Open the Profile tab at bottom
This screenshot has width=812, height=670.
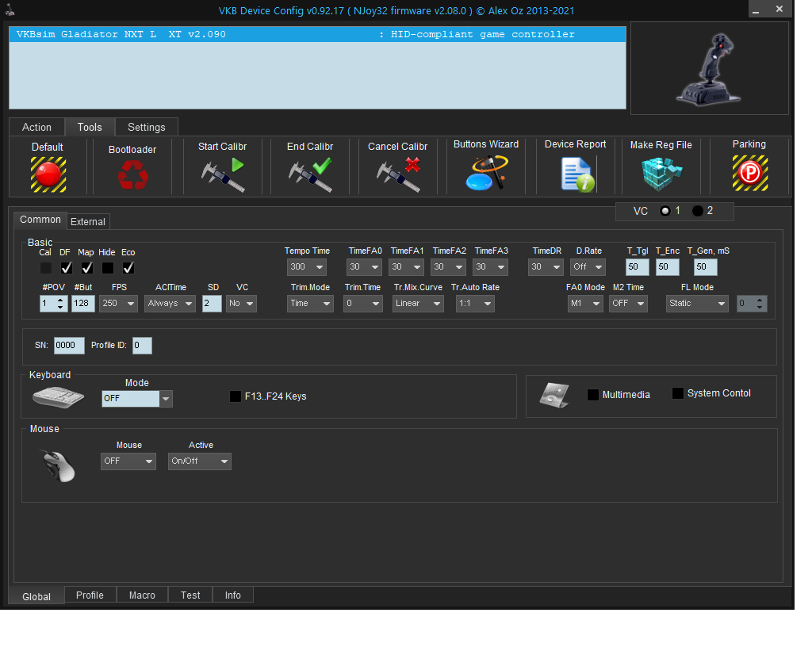coord(90,595)
